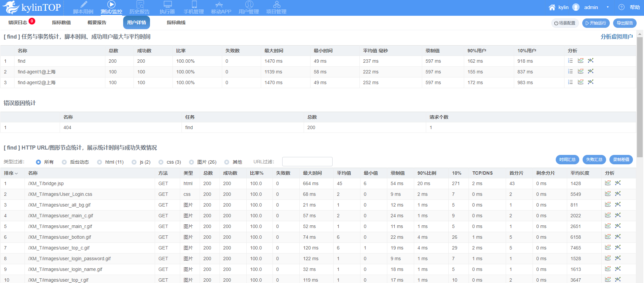Switch to the 指标曲线 tab
Screen dimensions: 644x283
(176, 23)
